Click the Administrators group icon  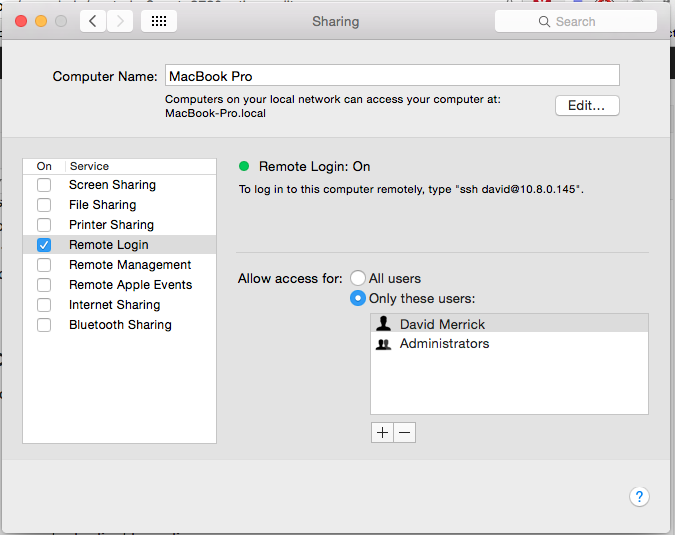coord(383,344)
